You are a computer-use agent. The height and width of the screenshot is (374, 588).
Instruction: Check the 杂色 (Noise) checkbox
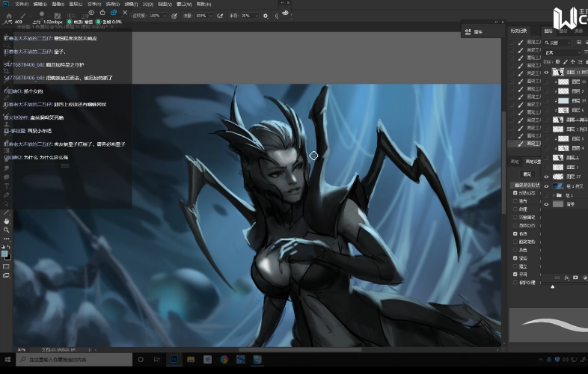click(x=515, y=250)
